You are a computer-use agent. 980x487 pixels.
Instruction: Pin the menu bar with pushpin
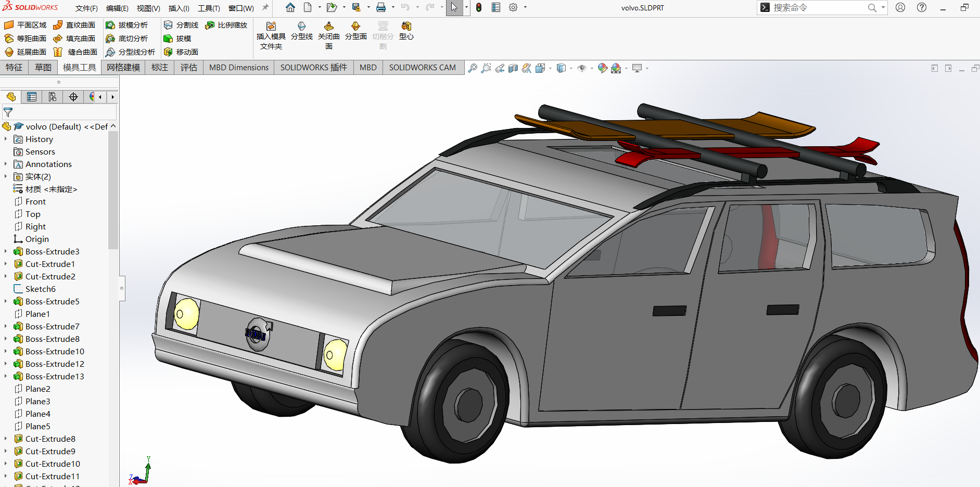pos(265,8)
